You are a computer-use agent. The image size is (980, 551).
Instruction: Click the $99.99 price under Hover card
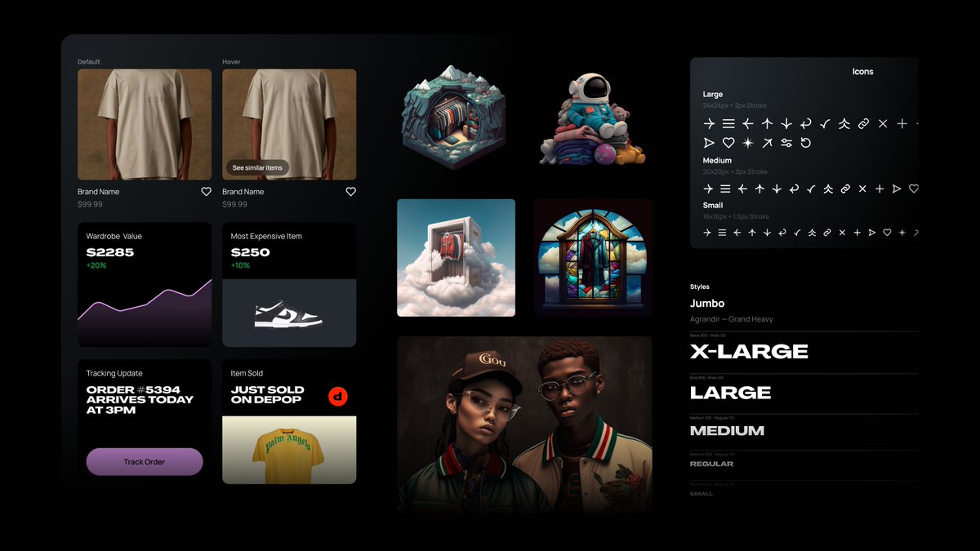click(x=234, y=204)
